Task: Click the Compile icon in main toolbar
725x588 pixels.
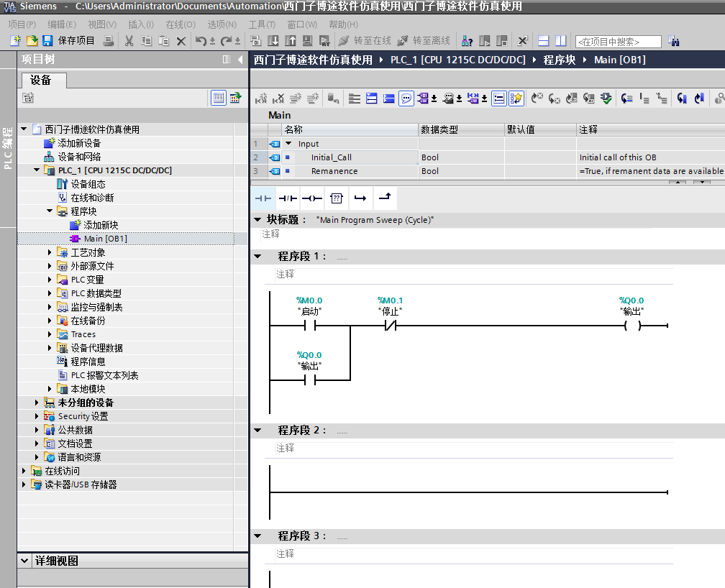Action: (256, 41)
